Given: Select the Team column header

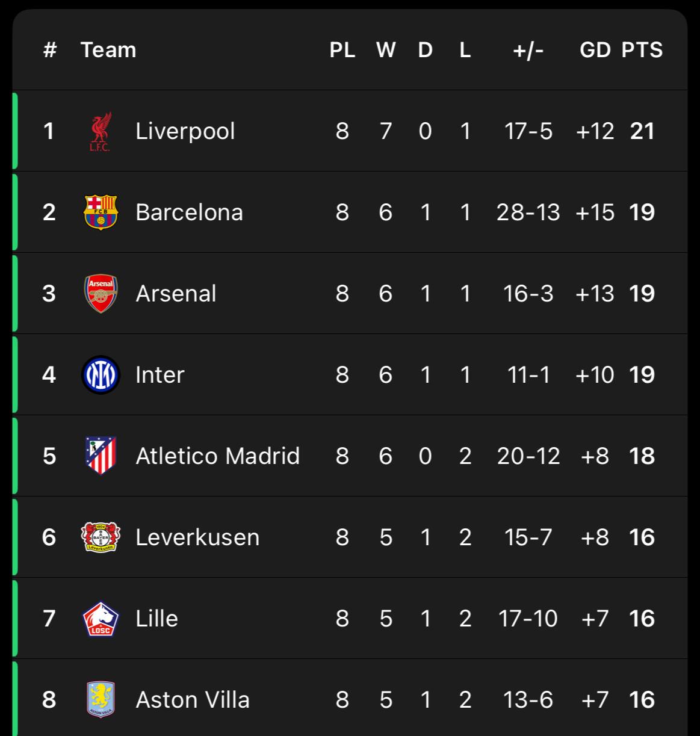Looking at the screenshot, I should (108, 50).
